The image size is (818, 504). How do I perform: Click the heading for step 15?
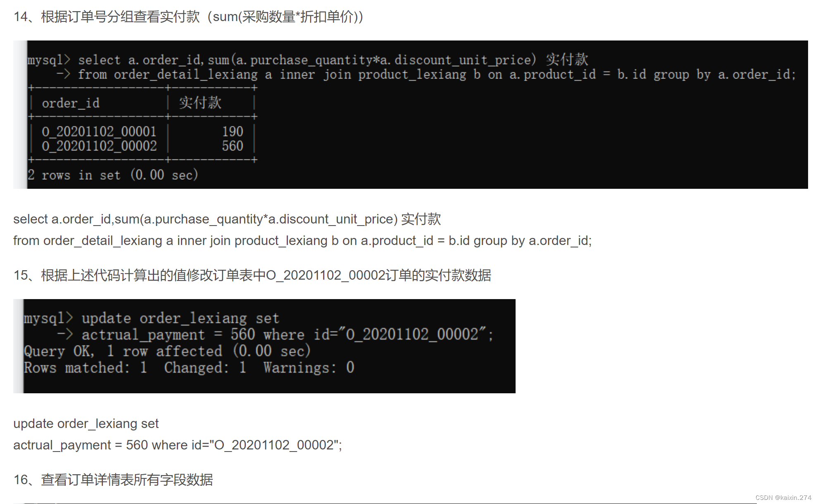[252, 275]
